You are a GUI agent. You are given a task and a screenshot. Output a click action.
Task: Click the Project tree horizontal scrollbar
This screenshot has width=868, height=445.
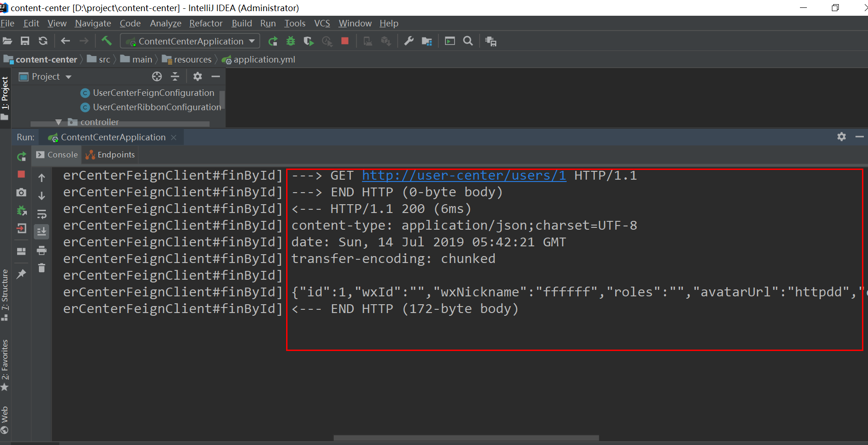tap(120, 124)
